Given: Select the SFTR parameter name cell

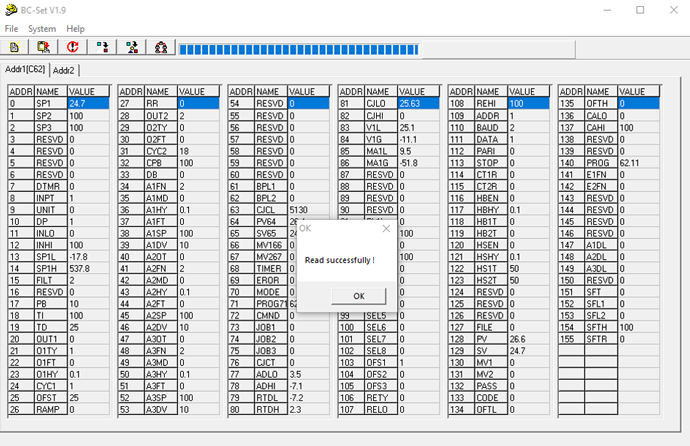Looking at the screenshot, I should click(601, 339).
